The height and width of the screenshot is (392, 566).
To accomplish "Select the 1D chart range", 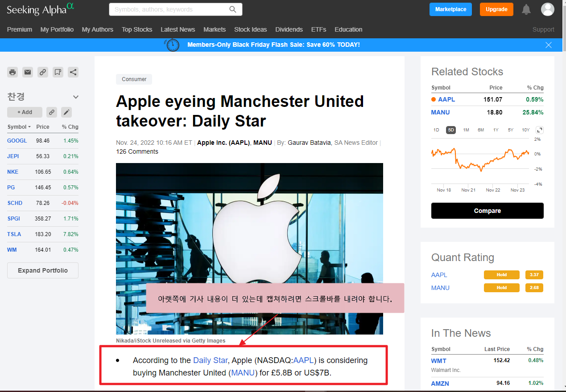I will (x=436, y=130).
